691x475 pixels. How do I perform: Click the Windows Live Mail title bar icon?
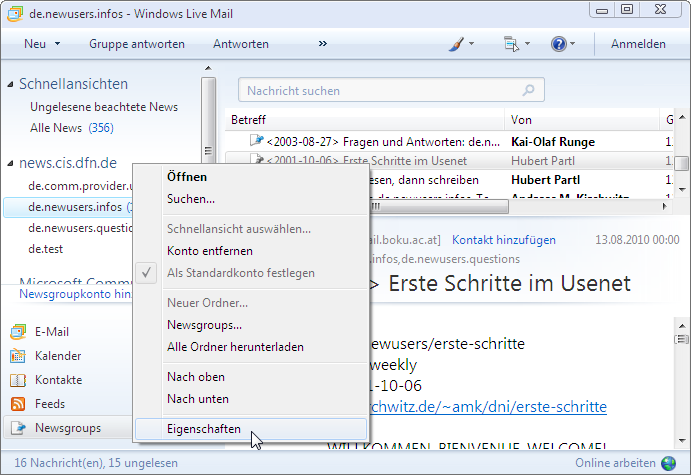15,14
